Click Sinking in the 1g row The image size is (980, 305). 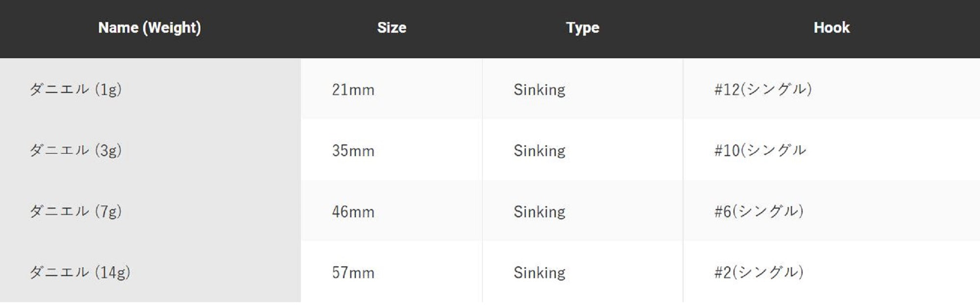[x=539, y=90]
